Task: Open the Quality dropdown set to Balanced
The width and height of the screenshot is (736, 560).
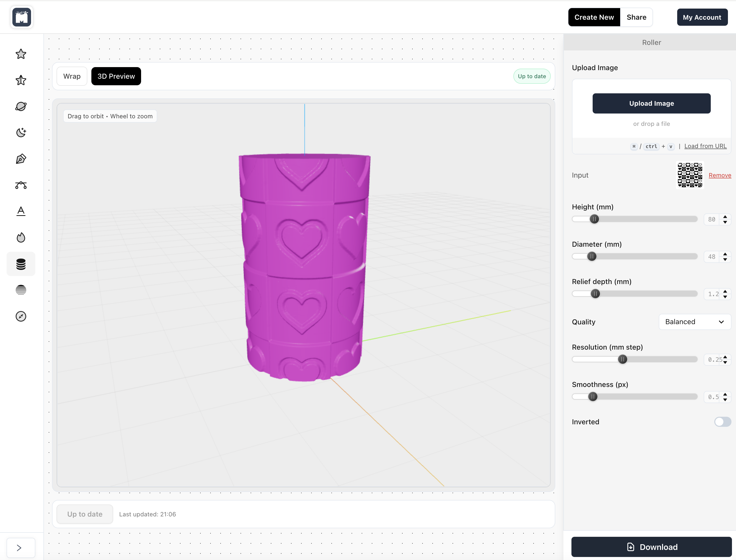Action: click(x=695, y=322)
